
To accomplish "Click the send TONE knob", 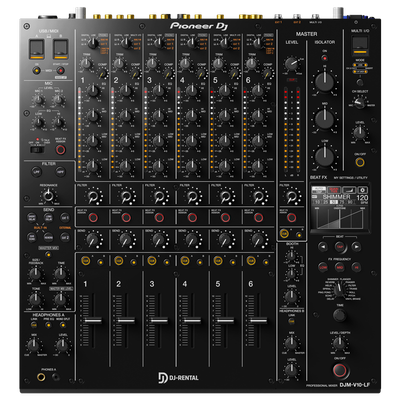I will click(35, 299).
